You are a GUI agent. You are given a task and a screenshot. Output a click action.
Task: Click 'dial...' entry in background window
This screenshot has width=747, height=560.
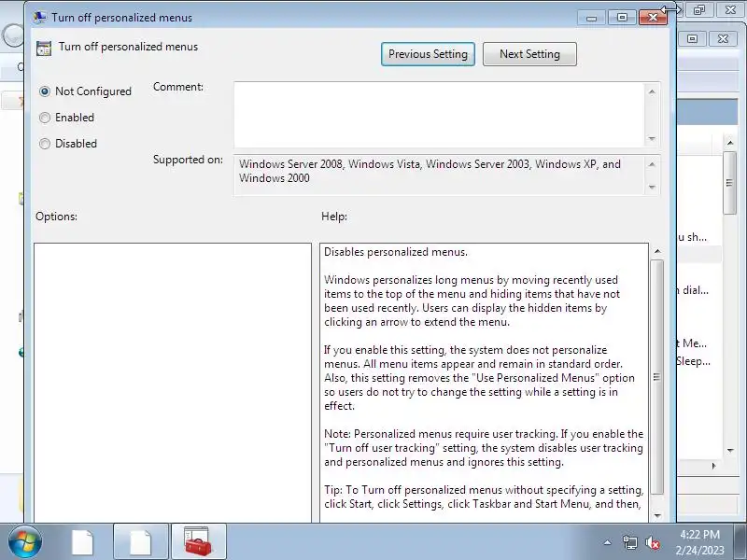(693, 290)
